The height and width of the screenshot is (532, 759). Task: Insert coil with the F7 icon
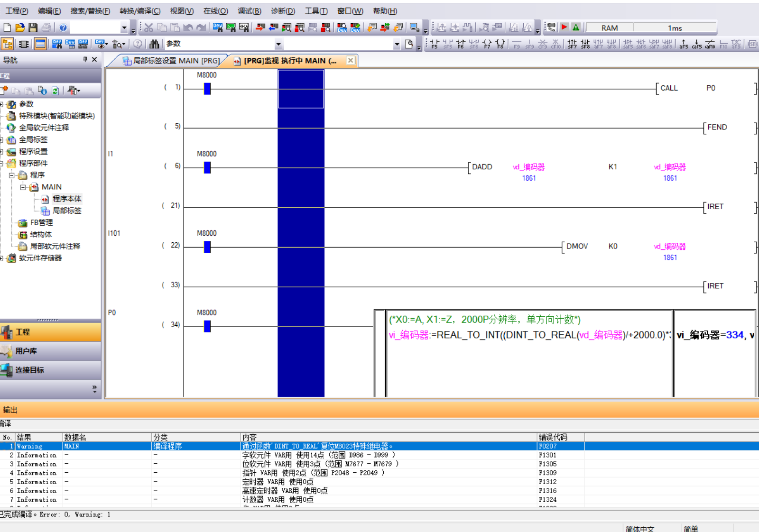487,44
